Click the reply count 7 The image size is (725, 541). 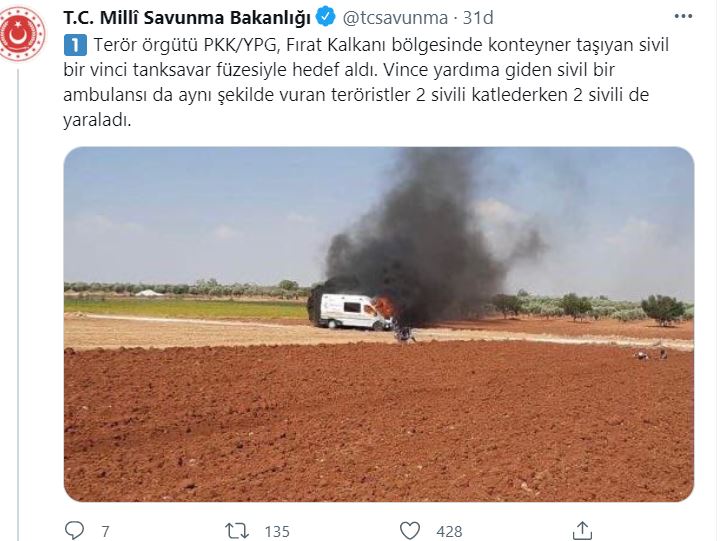[105, 532]
